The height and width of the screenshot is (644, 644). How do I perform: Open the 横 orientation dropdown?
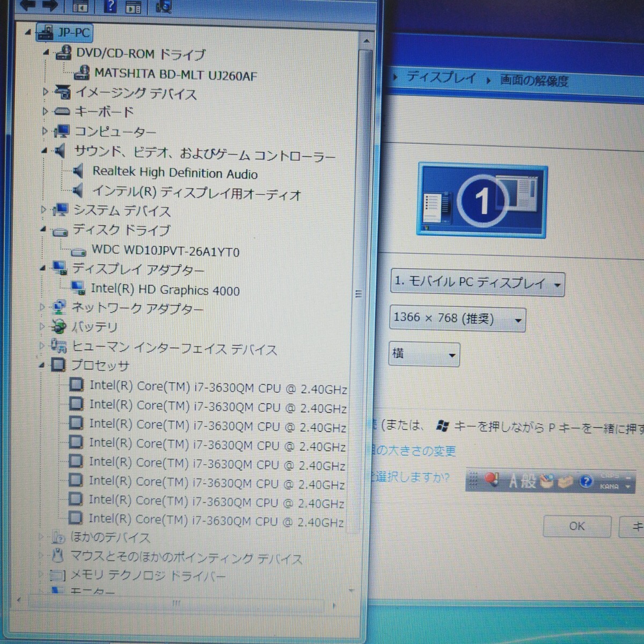pyautogui.click(x=424, y=354)
